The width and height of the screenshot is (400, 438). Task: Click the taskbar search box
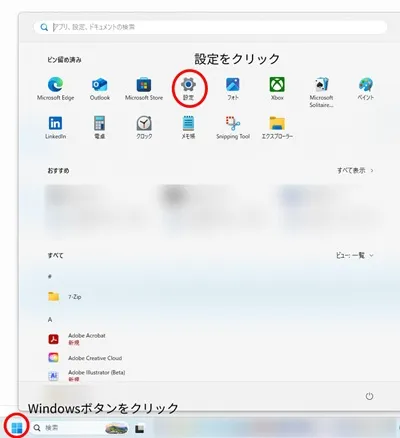(80, 428)
